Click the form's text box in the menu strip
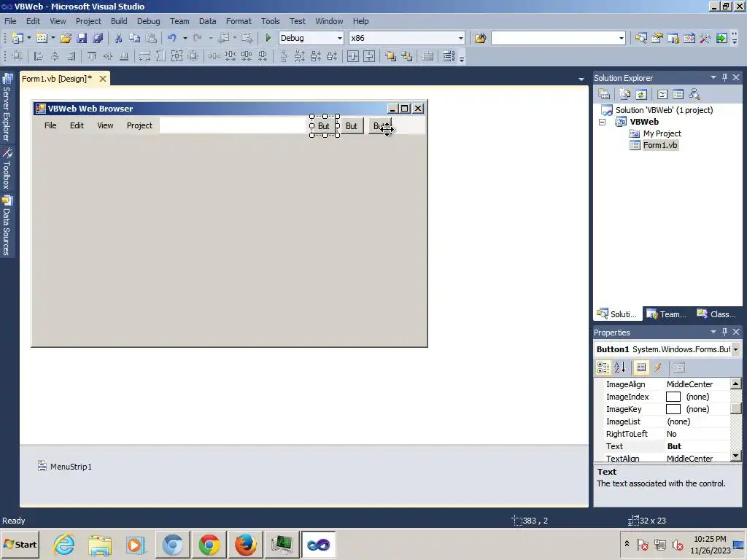The width and height of the screenshot is (747, 560). click(233, 125)
